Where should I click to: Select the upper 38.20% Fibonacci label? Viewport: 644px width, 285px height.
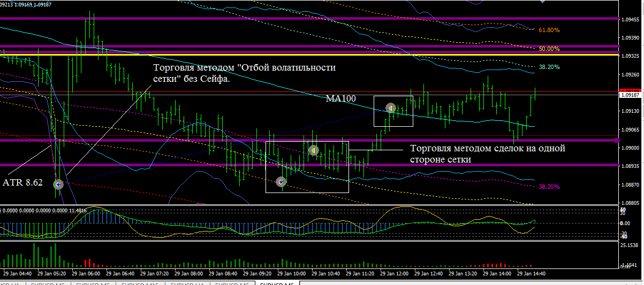(549, 67)
